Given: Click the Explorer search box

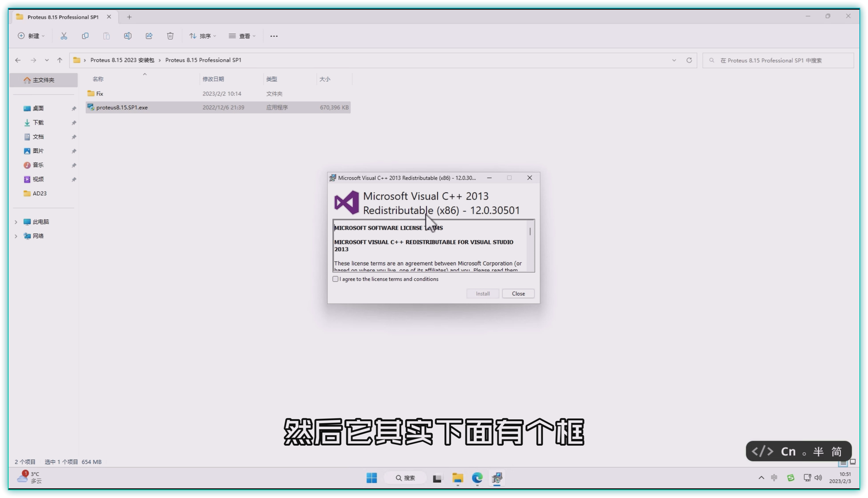Looking at the screenshot, I should pos(778,60).
